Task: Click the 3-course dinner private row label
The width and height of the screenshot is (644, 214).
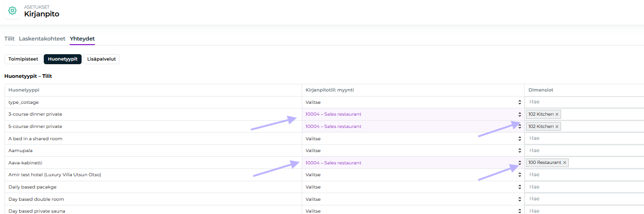Action: coord(35,114)
